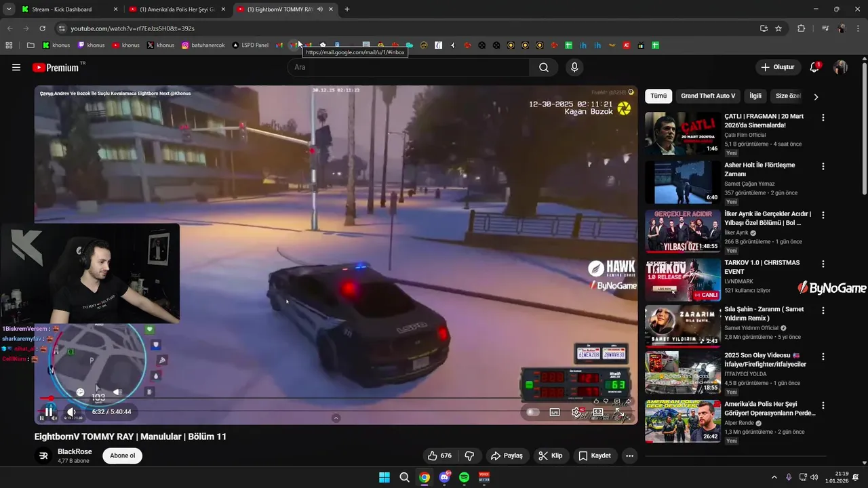The image size is (868, 488).
Task: Switch to the Amerika'da Polis browser tab
Action: 176,9
